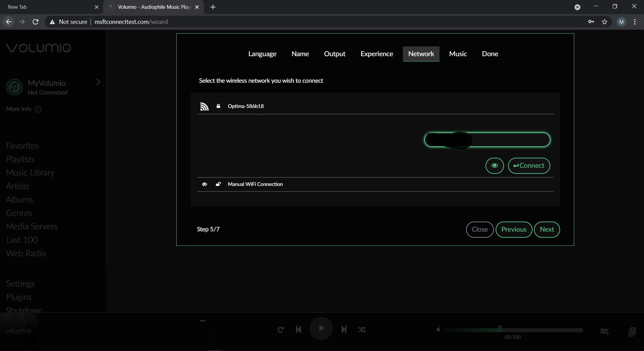Click the Not secure warning indicator
This screenshot has height=351, width=644.
click(x=68, y=22)
